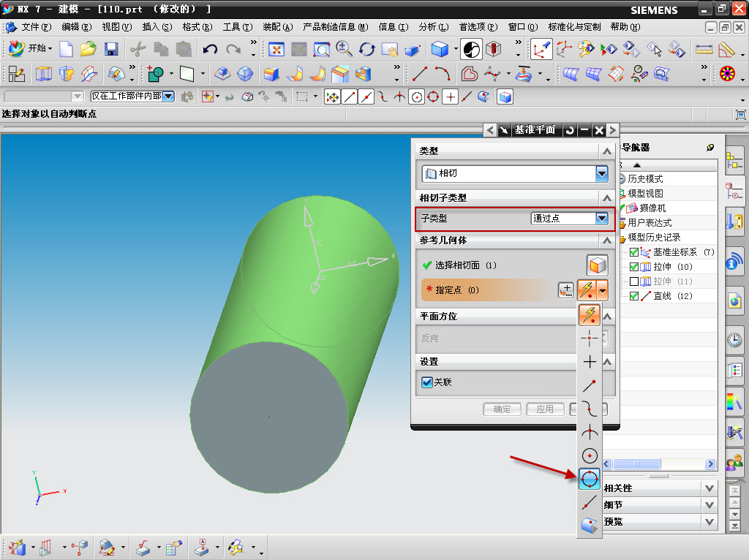
Task: Open the point type dropdown arrow
Action: 603,290
